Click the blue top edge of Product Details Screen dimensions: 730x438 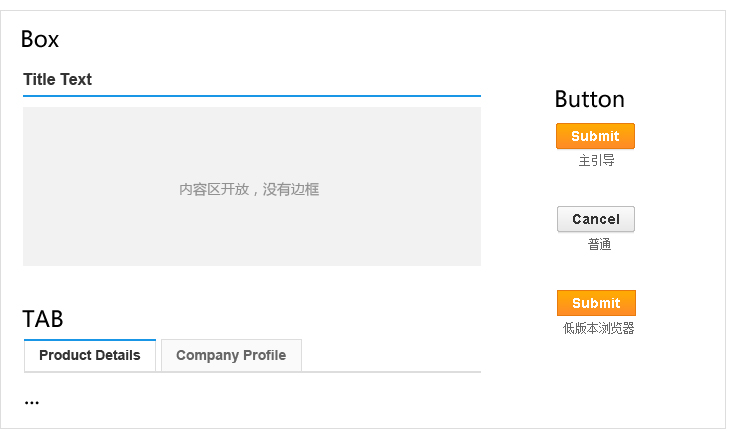click(90, 340)
